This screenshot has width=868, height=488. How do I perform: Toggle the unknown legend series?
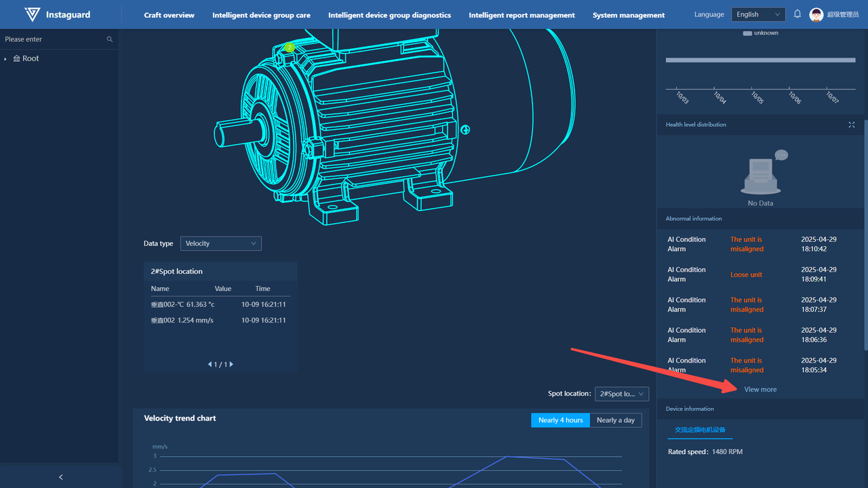click(x=760, y=33)
